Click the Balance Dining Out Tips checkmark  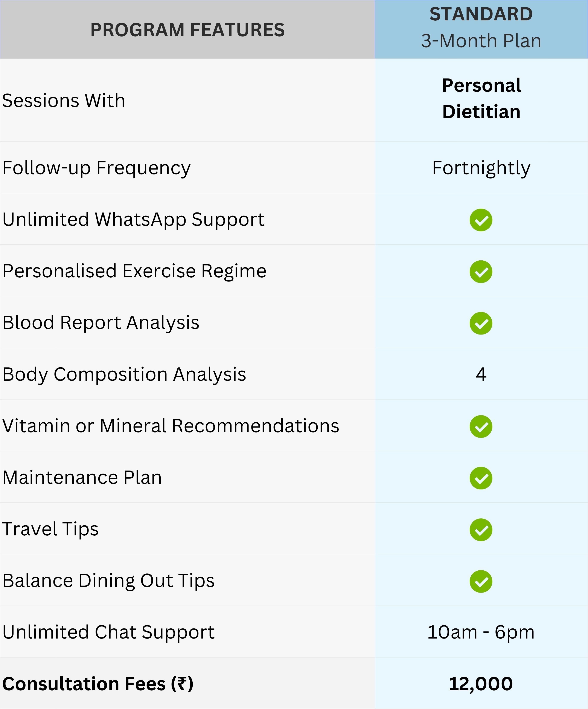[481, 582]
